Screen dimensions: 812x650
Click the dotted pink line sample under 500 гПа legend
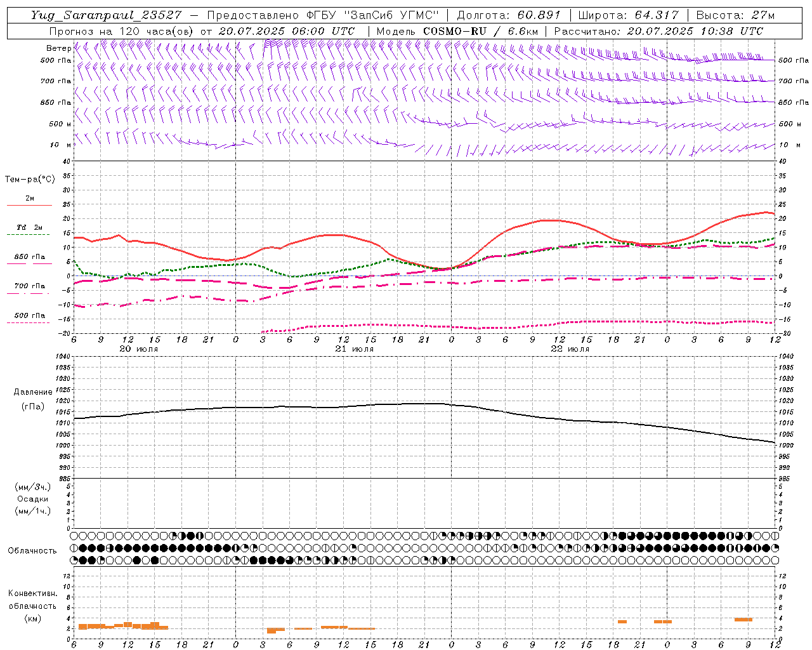[x=28, y=322]
